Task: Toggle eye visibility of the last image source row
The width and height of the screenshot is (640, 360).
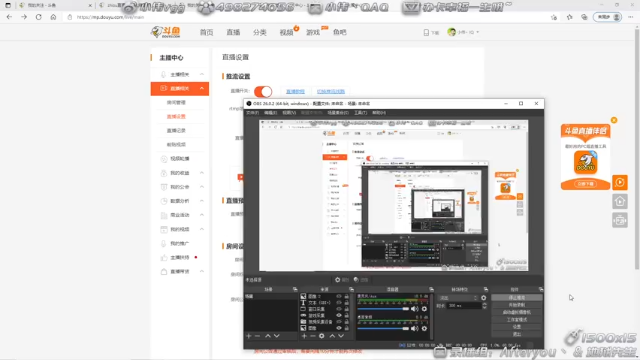Action: 339,328
